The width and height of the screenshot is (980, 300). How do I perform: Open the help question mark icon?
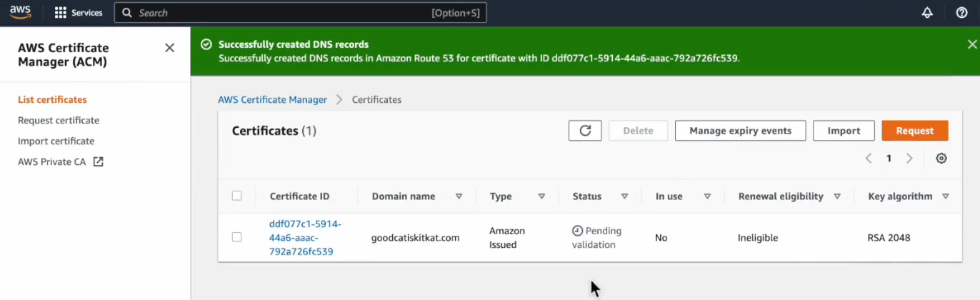961,13
